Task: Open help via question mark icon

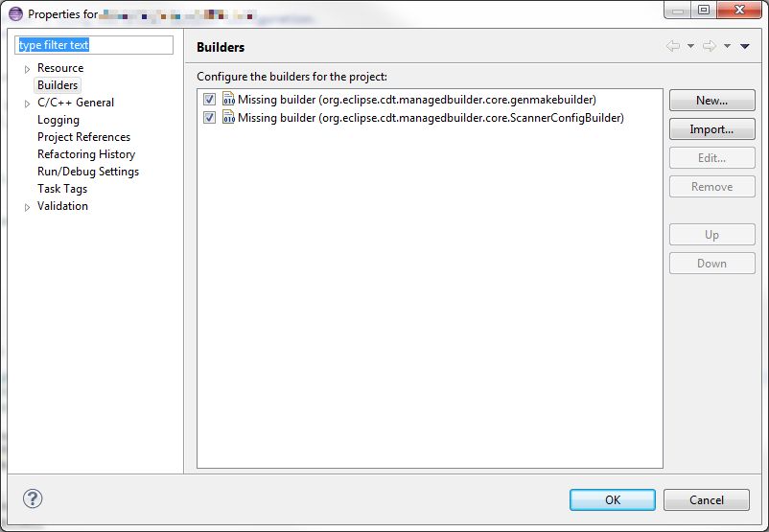Action: [x=33, y=498]
